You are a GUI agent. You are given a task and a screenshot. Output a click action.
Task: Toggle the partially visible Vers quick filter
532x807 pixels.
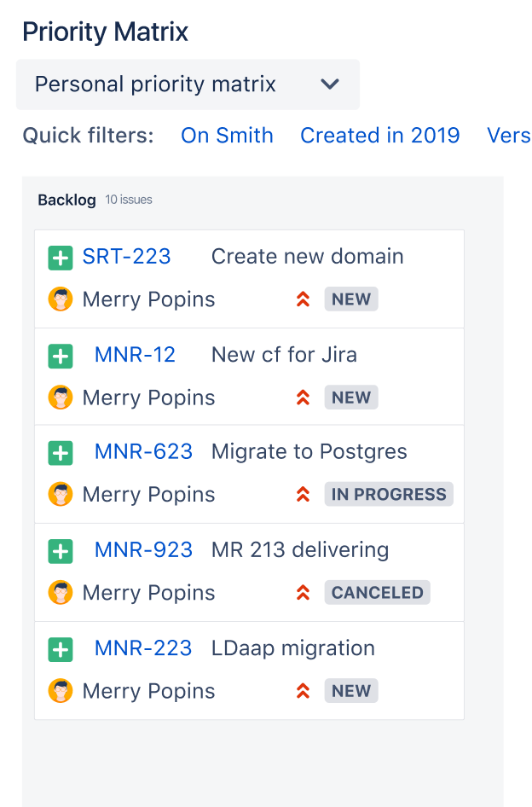[x=509, y=136]
